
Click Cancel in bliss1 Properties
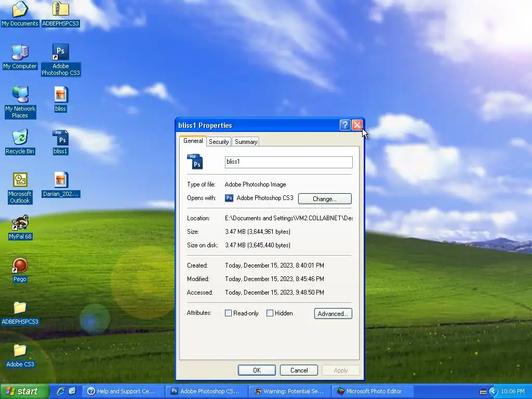tap(299, 370)
